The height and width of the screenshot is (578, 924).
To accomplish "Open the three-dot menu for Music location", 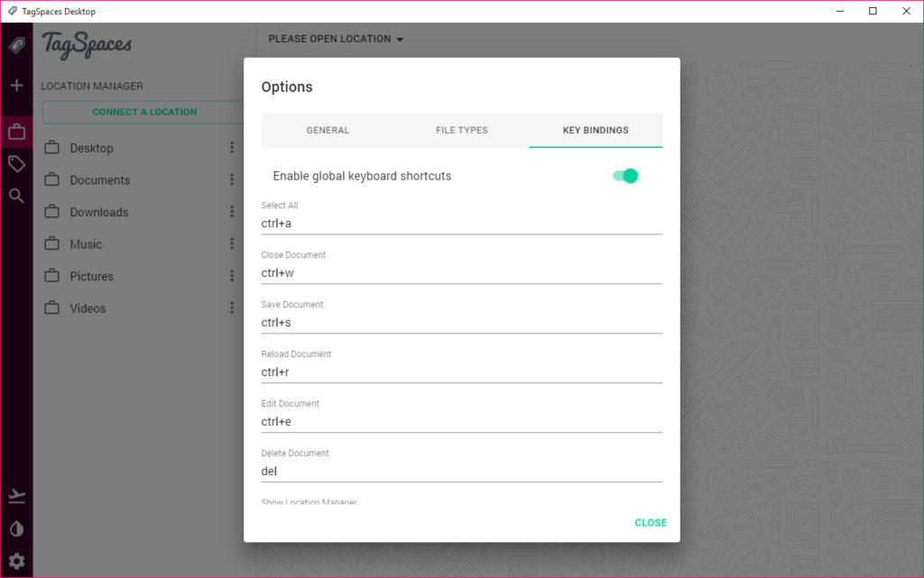I will (x=232, y=243).
